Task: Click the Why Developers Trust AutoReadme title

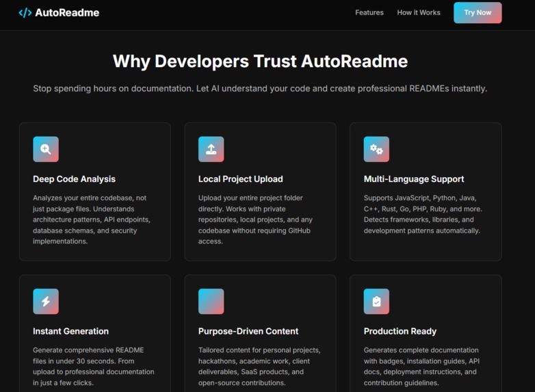Action: point(261,62)
